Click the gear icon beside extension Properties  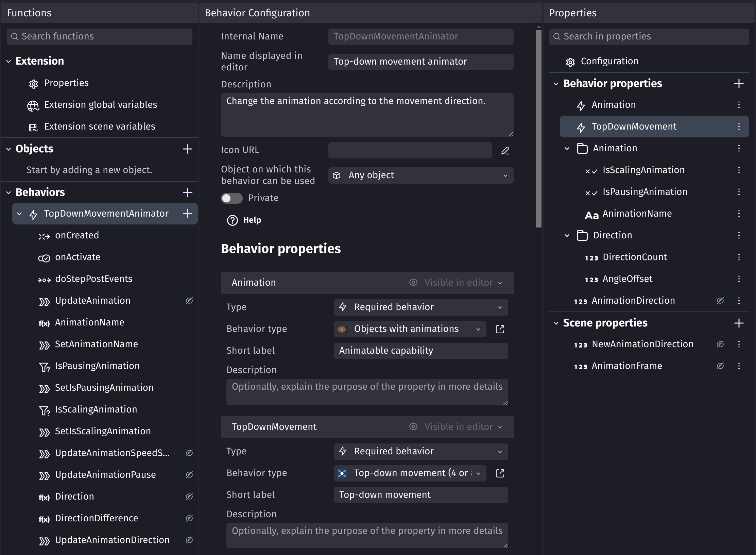(x=33, y=84)
